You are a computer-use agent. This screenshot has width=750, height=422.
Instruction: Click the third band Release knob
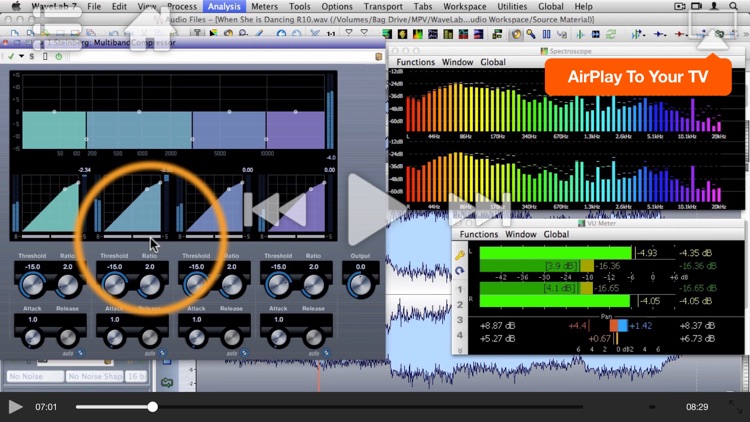click(232, 338)
